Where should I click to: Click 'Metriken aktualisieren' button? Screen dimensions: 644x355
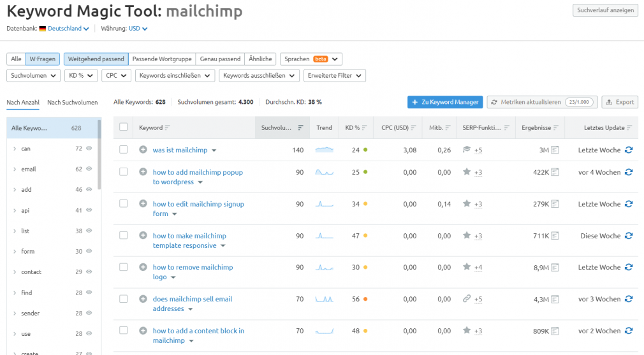542,102
